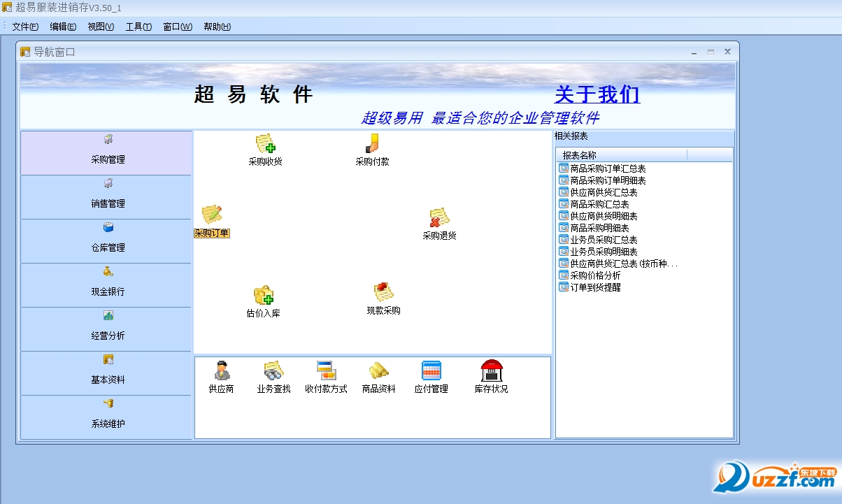Viewport: 842px width, 504px height.
Task: Open the 文件(F) menu
Action: (25, 27)
